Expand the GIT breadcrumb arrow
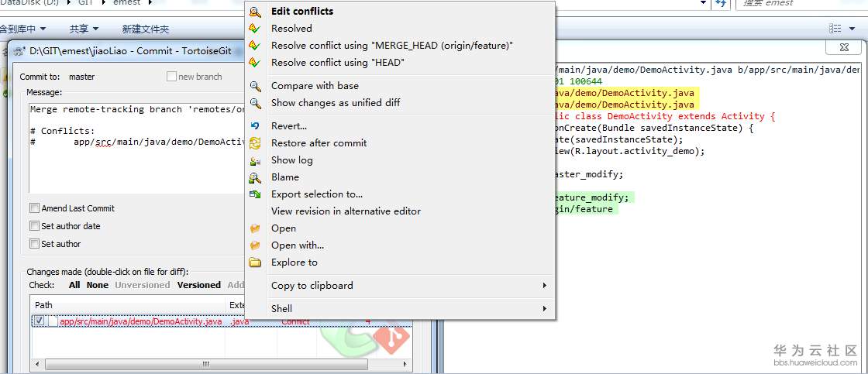868x374 pixels. [x=105, y=3]
